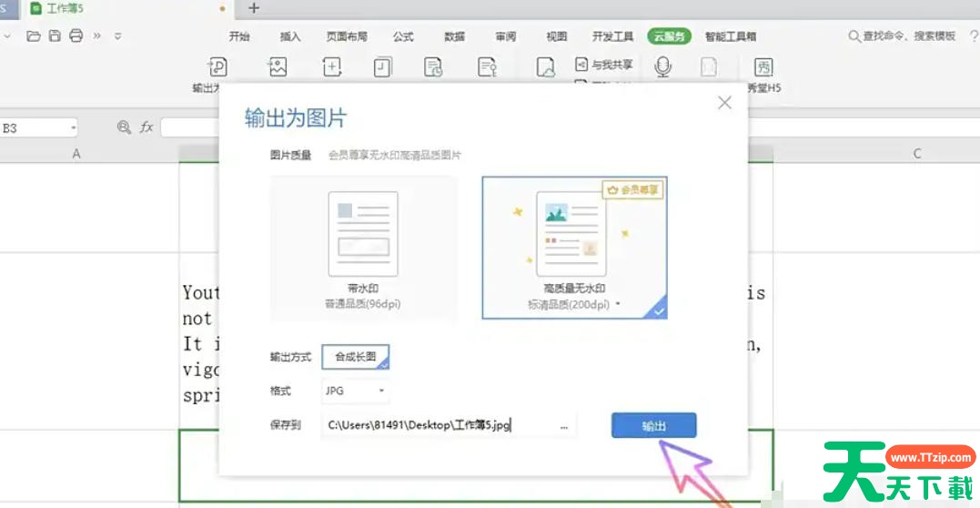Image resolution: width=980 pixels, height=508 pixels.
Task: Click the search magnifier icon for 查找命令
Action: point(854,36)
